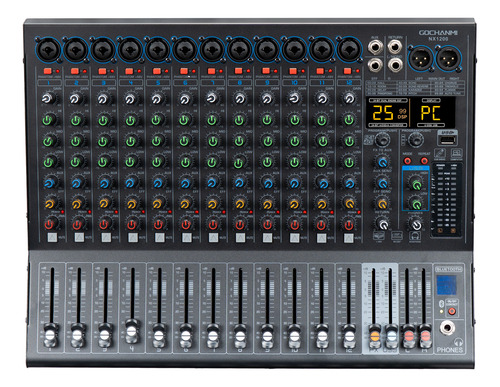500x387 pixels.
Task: Click the LED level meter panel
Action: 447,200
